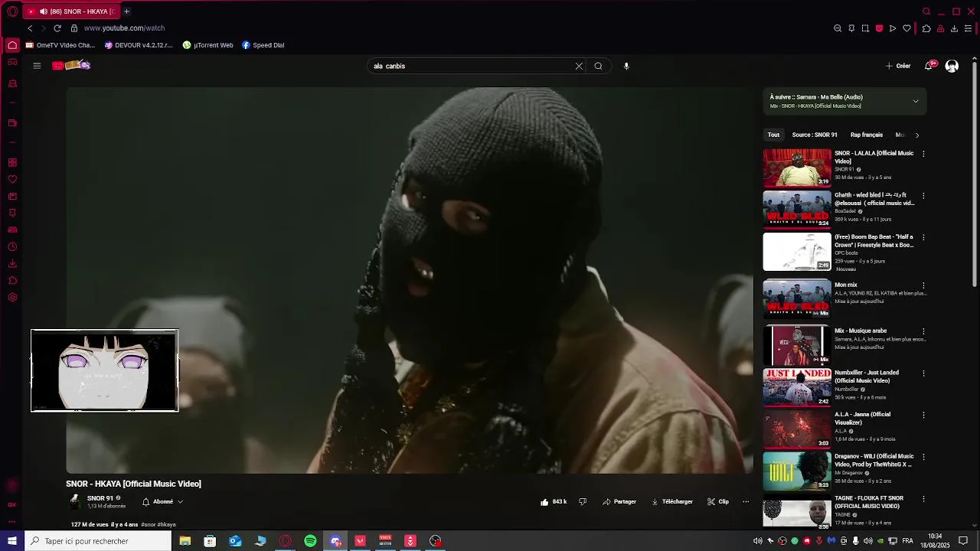View site info padlock icon
980x551 pixels.
74,28
